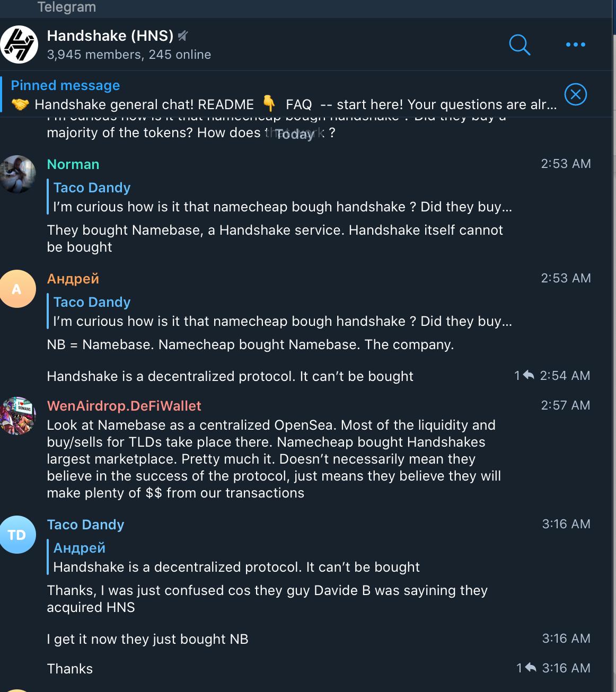Viewport: 616px width, 692px height.
Task: Click Taco Dandy's TD avatar
Action: (x=18, y=535)
